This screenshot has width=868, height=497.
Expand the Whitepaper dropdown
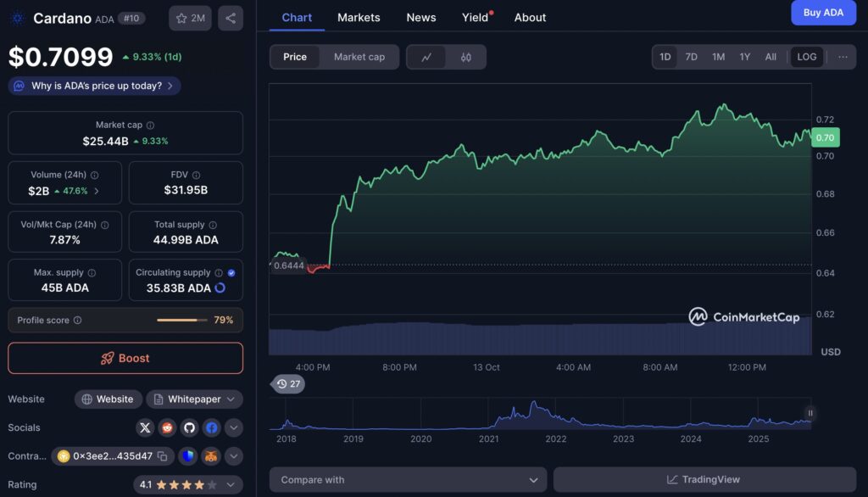(x=196, y=399)
